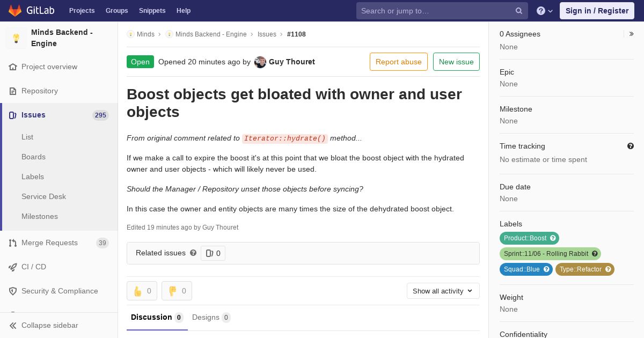This screenshot has width=644, height=338.
Task: Click the search magnifier icon
Action: click(519, 11)
